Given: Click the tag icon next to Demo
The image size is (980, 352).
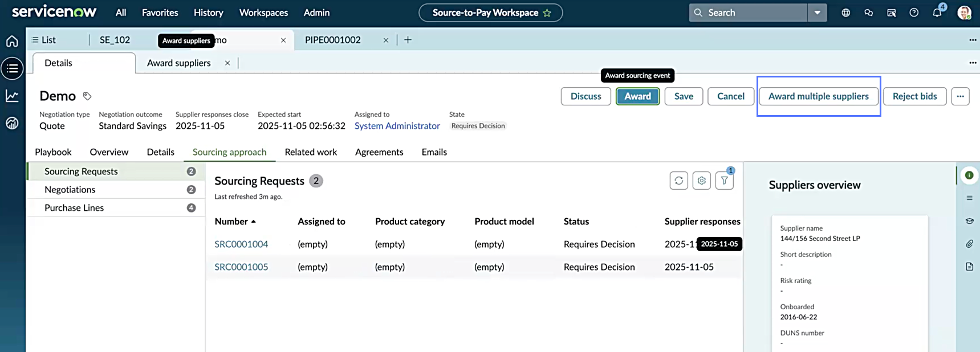Looking at the screenshot, I should tap(87, 96).
